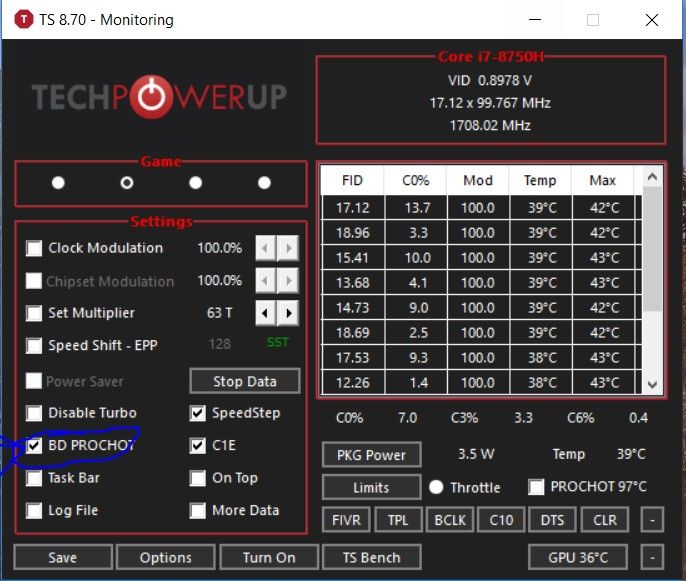Click the green SST label
686x581 pixels.
tap(278, 342)
